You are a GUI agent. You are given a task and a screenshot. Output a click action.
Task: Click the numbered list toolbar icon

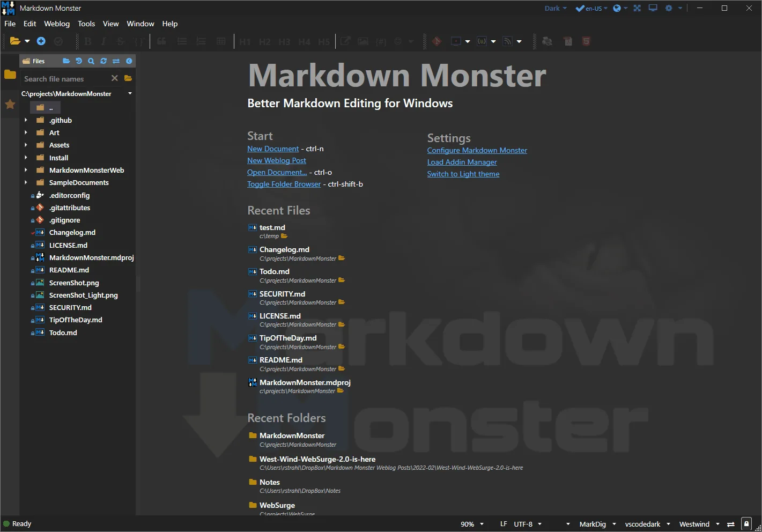pyautogui.click(x=201, y=41)
